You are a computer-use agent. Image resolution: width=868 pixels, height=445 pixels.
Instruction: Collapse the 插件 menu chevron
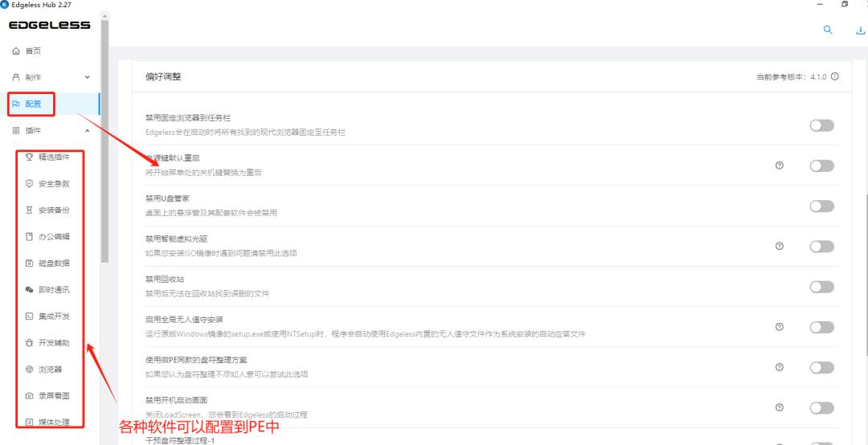(87, 131)
